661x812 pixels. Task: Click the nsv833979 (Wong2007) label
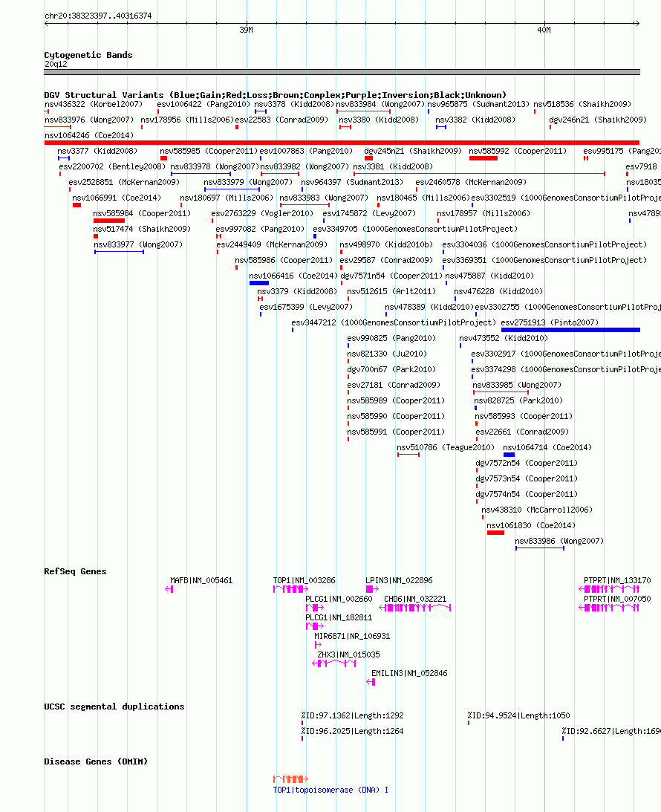(248, 182)
